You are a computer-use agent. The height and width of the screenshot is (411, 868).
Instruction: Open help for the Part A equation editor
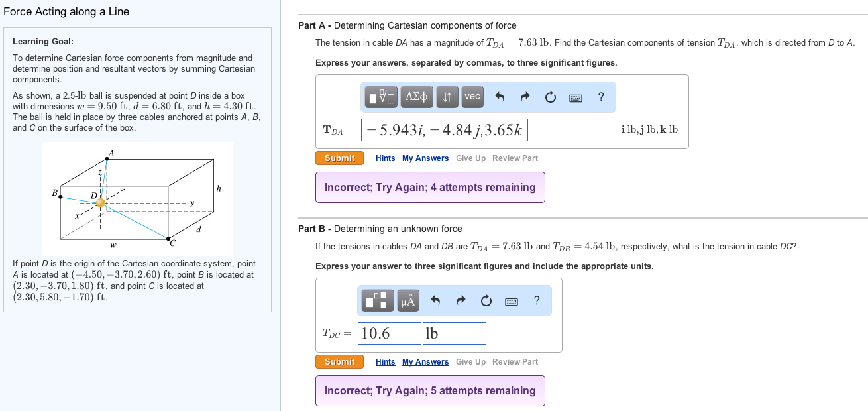(x=600, y=97)
